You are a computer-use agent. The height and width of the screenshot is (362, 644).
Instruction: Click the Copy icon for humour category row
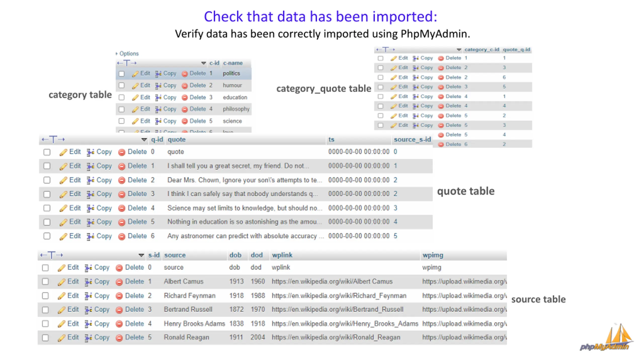158,86
